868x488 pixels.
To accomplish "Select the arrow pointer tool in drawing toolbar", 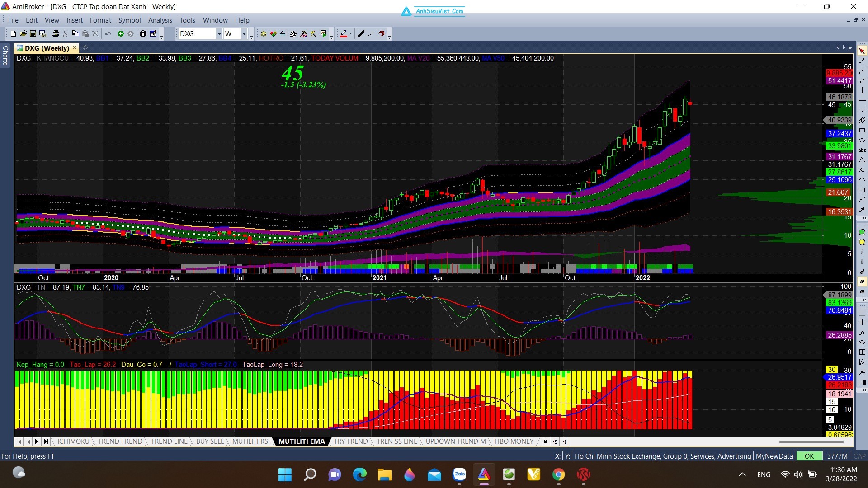I will [x=862, y=51].
